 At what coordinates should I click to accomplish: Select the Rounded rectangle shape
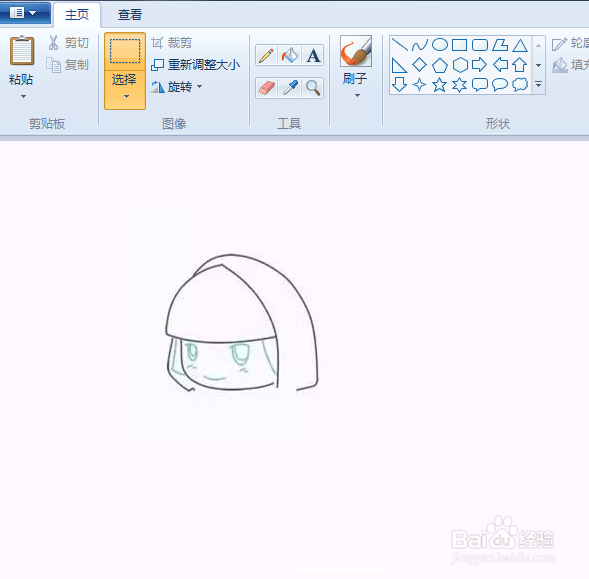tap(480, 45)
